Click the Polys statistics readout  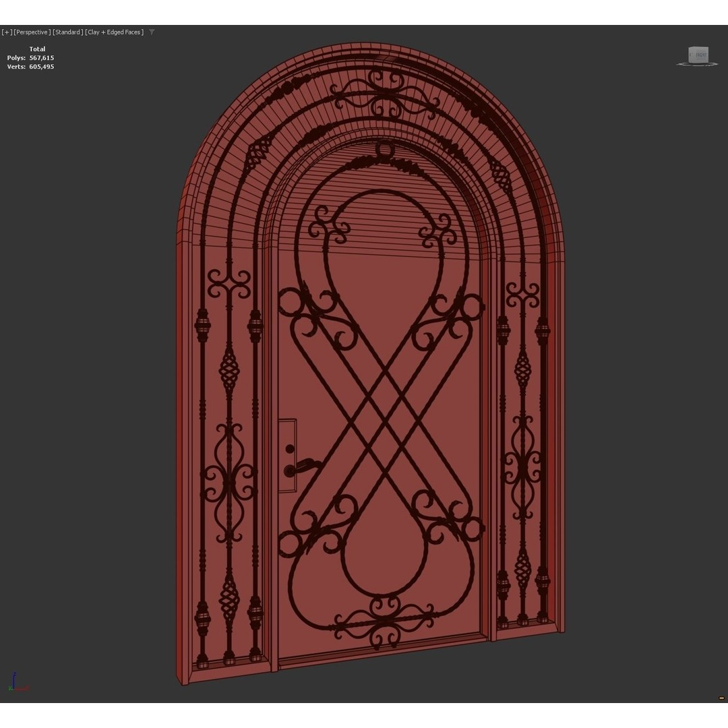point(30,57)
